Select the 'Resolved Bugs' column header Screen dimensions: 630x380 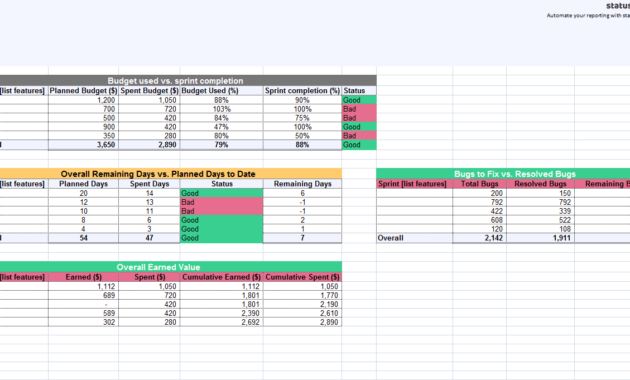coord(540,184)
